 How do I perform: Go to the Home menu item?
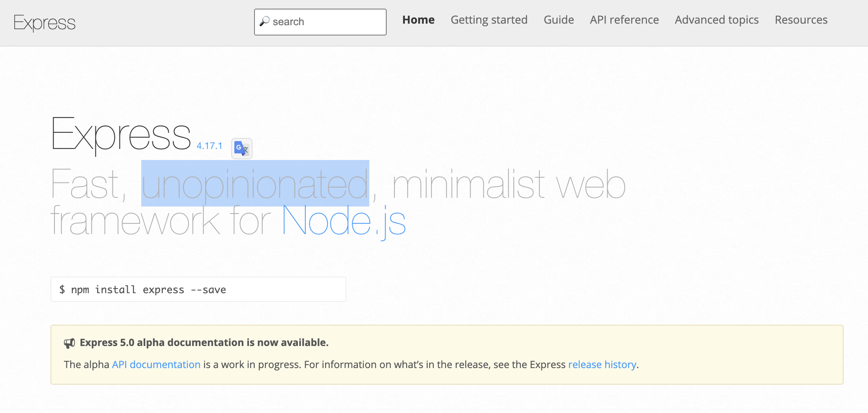pyautogui.click(x=419, y=20)
